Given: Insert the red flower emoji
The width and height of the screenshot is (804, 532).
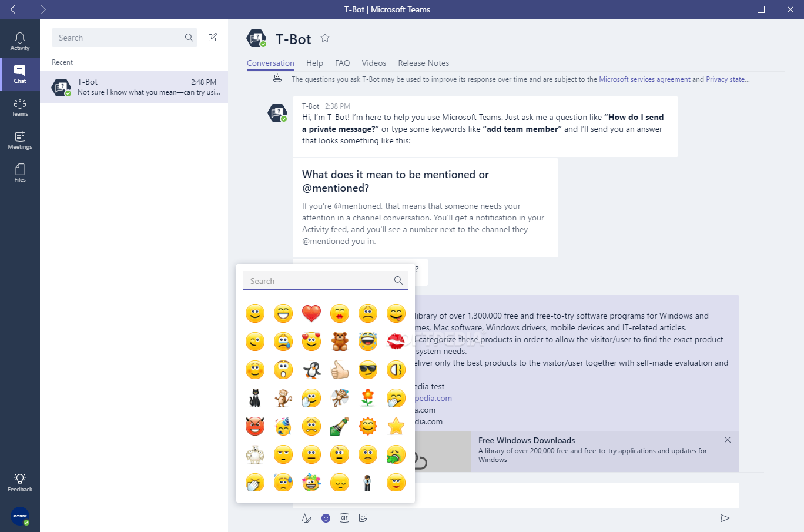Looking at the screenshot, I should pyautogui.click(x=368, y=398).
